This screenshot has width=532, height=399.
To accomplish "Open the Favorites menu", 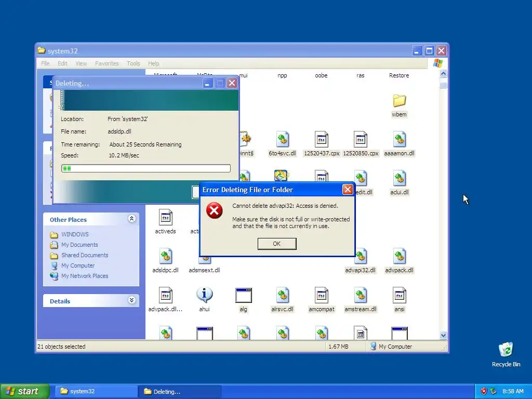I will [107, 63].
